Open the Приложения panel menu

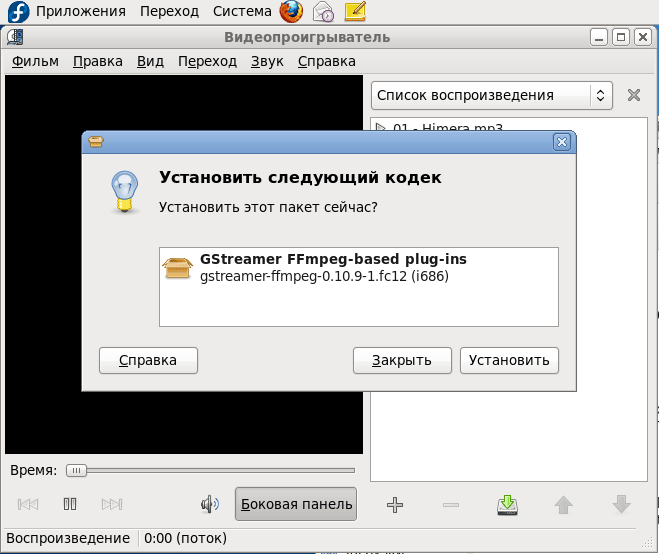coord(81,11)
